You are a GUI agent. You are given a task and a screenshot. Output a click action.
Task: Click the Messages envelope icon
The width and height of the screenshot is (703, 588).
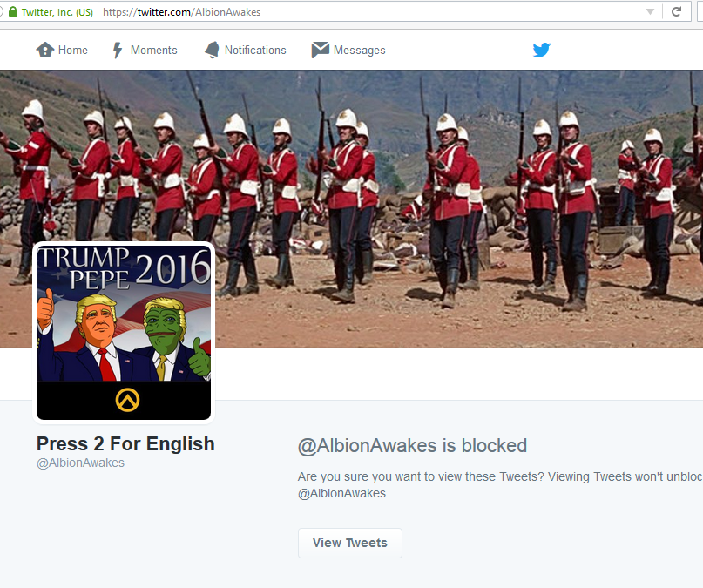pos(320,50)
